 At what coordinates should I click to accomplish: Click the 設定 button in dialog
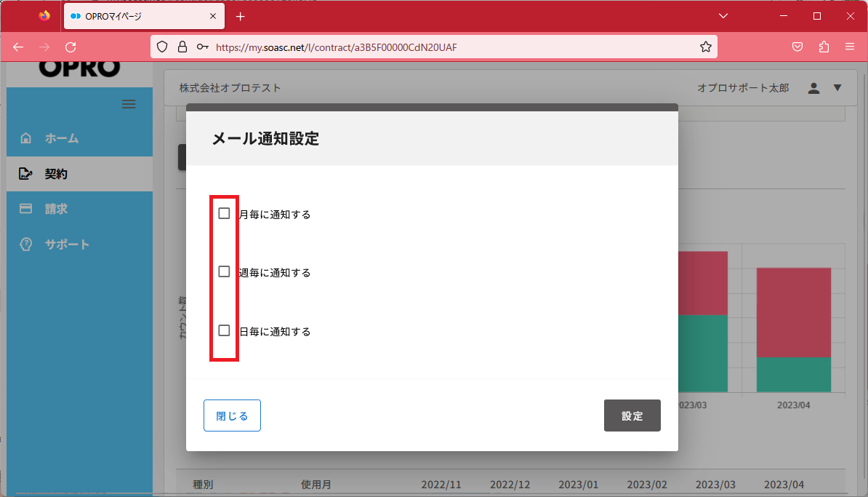tap(632, 416)
